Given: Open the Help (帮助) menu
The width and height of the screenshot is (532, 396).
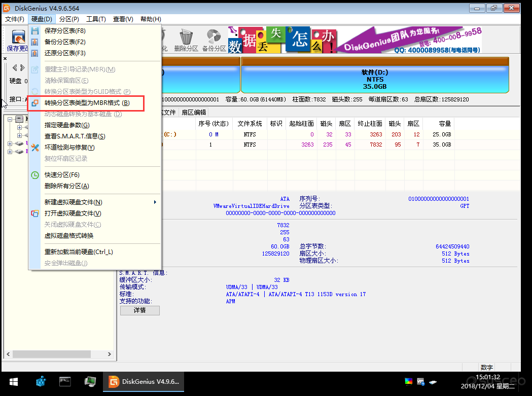Looking at the screenshot, I should [x=151, y=19].
